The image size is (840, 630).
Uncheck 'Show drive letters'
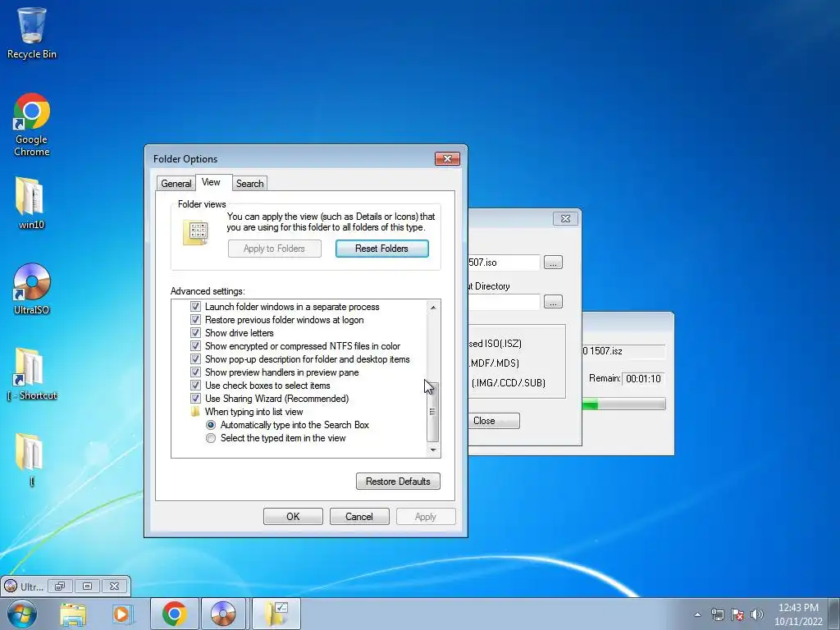coord(195,333)
